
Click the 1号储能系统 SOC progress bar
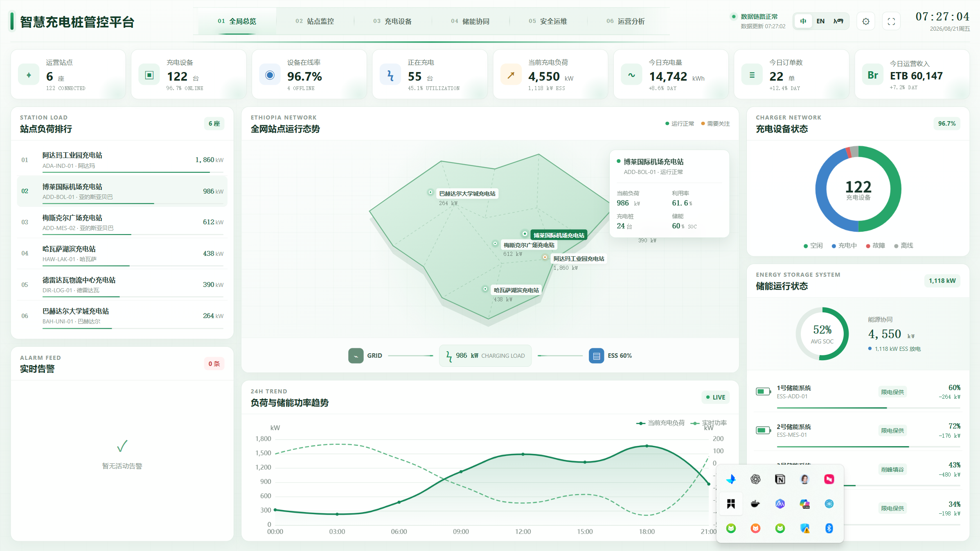pos(868,408)
